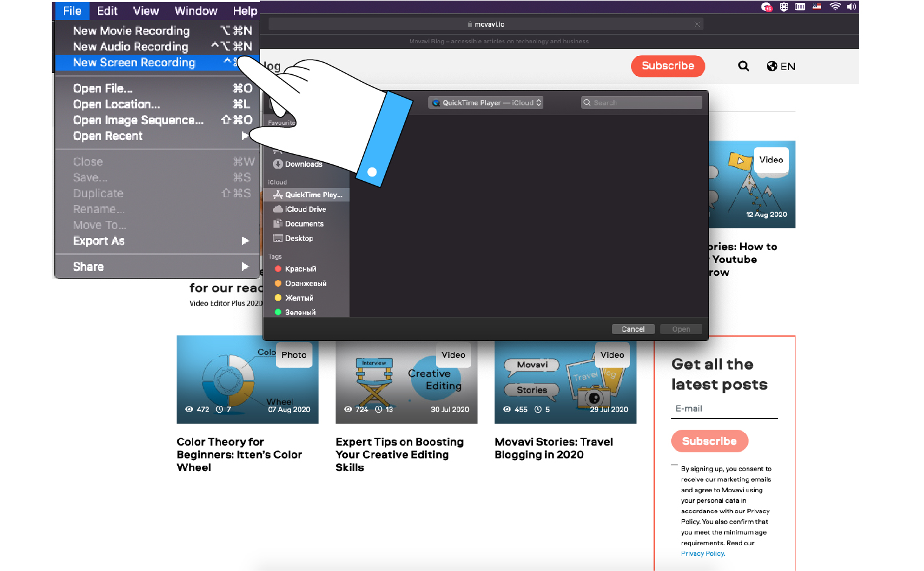Choose Open Location... entry
Viewport: 924px width, 571px height.
[x=157, y=104]
